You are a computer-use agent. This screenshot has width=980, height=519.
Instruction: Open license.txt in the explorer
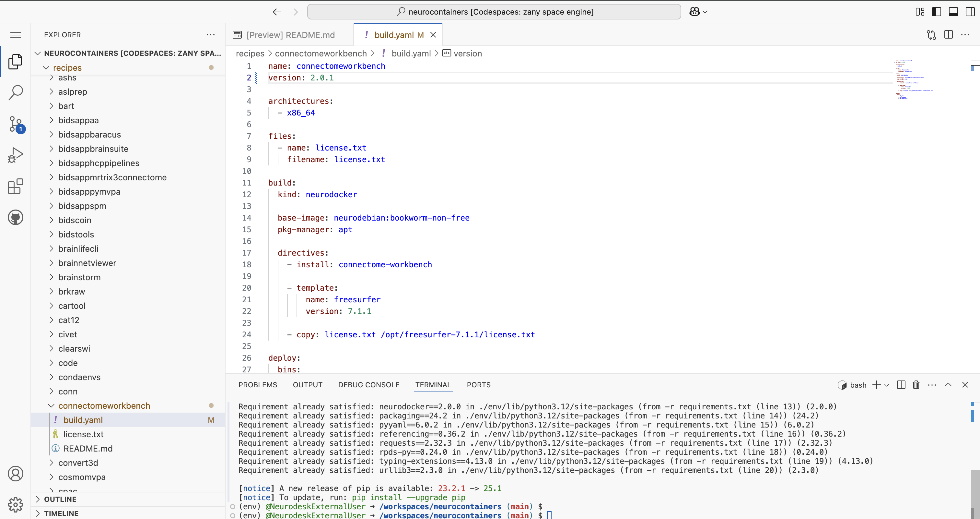tap(83, 434)
